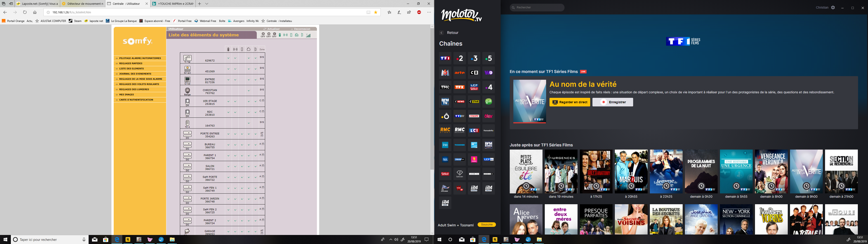This screenshot has height=244, width=868.
Task: Open the M6 channel tile
Action: click(445, 73)
